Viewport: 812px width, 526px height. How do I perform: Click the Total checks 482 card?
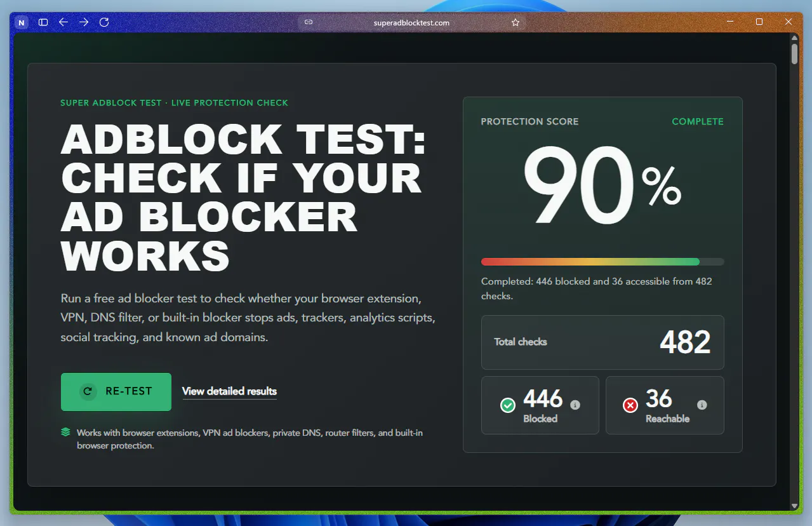pyautogui.click(x=602, y=342)
